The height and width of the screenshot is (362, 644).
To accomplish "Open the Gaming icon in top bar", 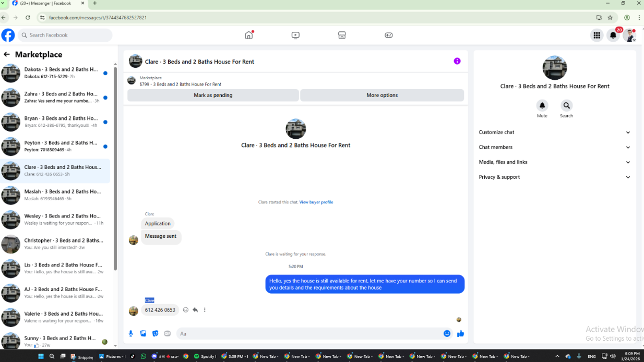I will (389, 35).
